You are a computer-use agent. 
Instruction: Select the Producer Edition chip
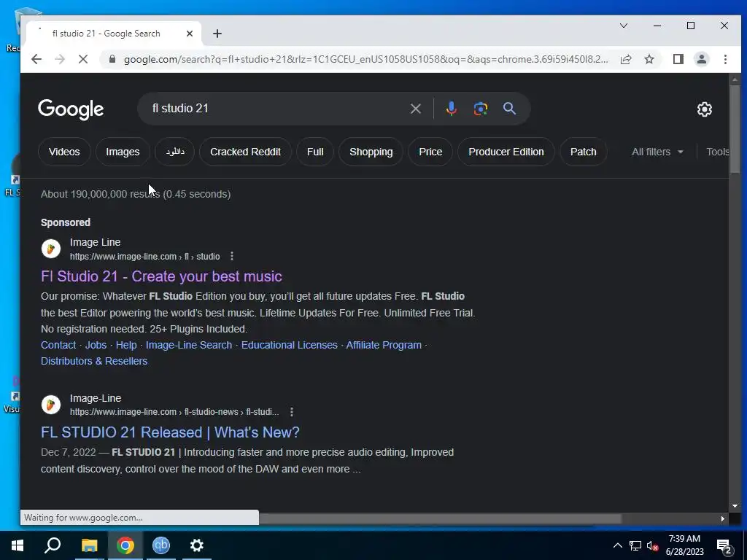[x=506, y=152]
